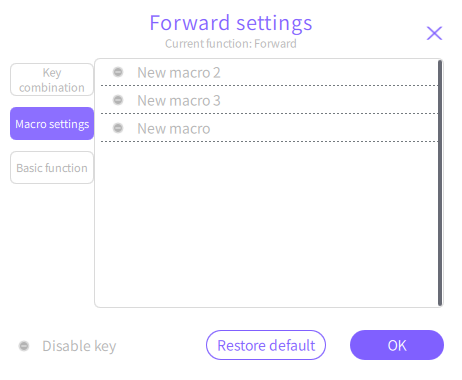Screen dimensions: 462x380
Task: Choose the radio button beside plain New macro
Action: click(118, 128)
